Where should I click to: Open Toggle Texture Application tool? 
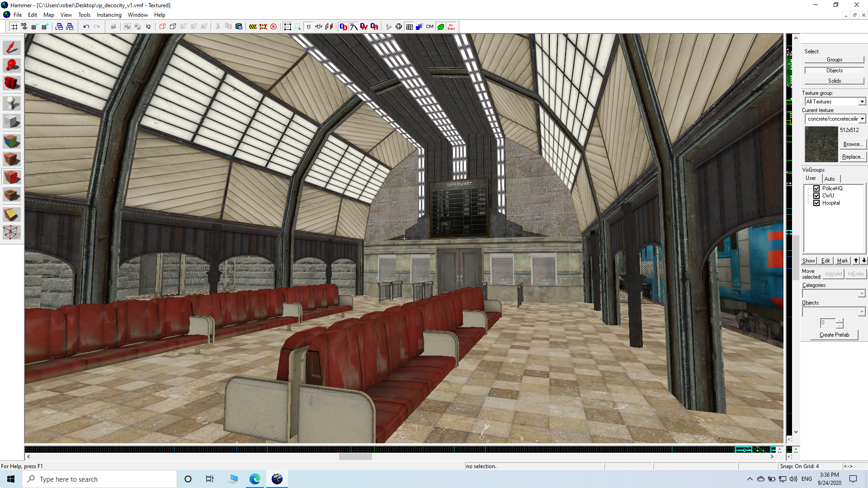[x=12, y=142]
